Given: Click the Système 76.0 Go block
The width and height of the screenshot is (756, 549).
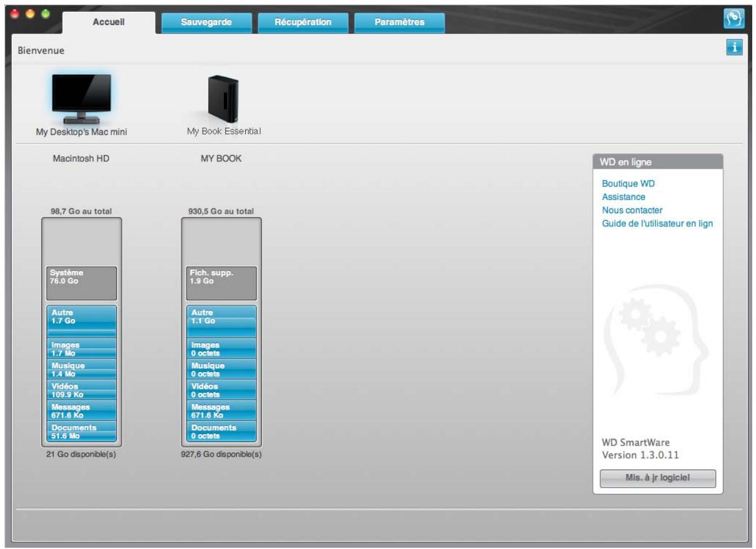Looking at the screenshot, I should (81, 283).
